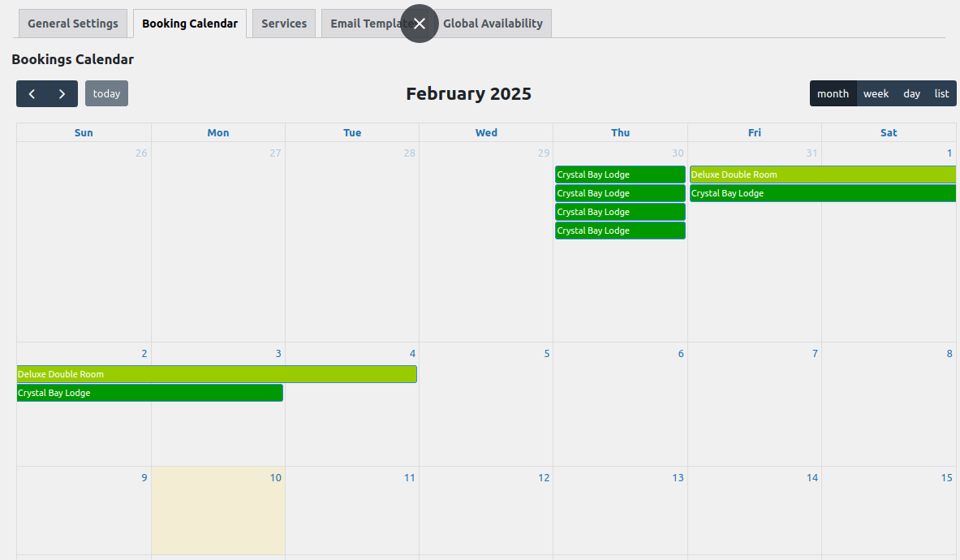This screenshot has width=960, height=560.
Task: Switch to the Global Availability tab
Action: [x=493, y=23]
